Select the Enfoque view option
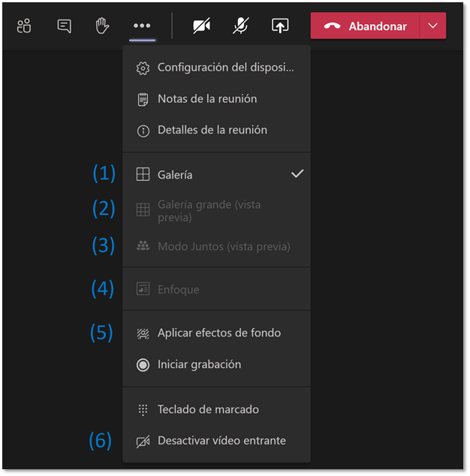Image resolution: width=470 pixels, height=476 pixels. pyautogui.click(x=216, y=290)
